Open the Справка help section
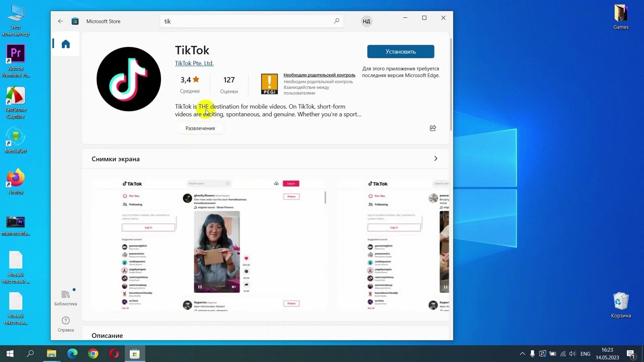This screenshot has height=362, width=644. click(65, 324)
